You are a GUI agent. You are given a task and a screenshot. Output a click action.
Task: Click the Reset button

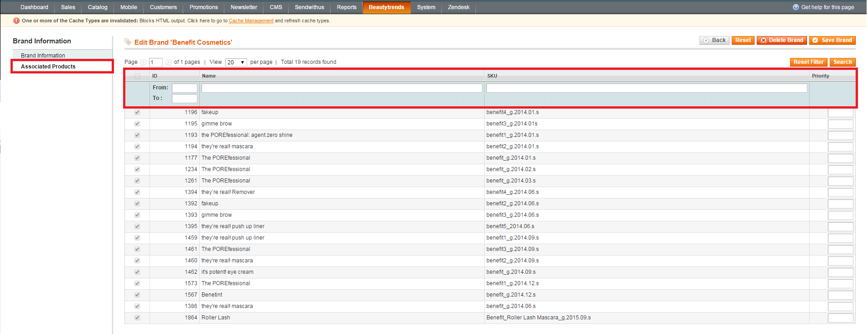[743, 40]
